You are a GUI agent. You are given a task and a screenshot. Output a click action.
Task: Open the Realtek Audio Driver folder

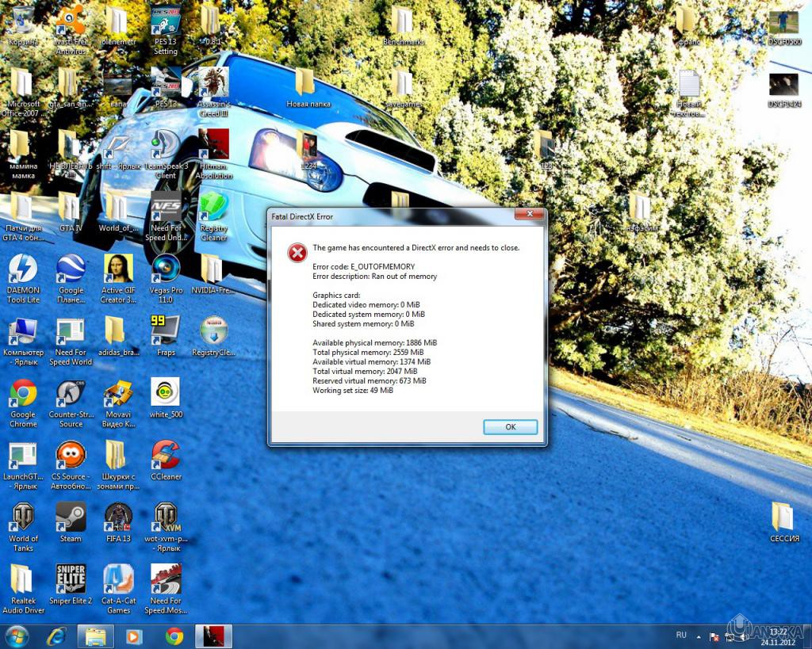tap(23, 589)
